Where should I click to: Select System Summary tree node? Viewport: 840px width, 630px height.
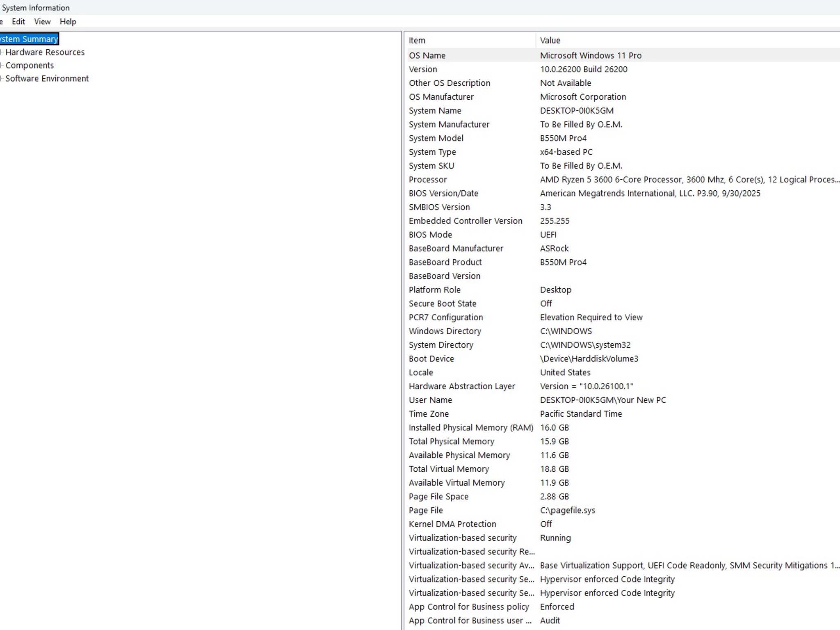(x=29, y=39)
